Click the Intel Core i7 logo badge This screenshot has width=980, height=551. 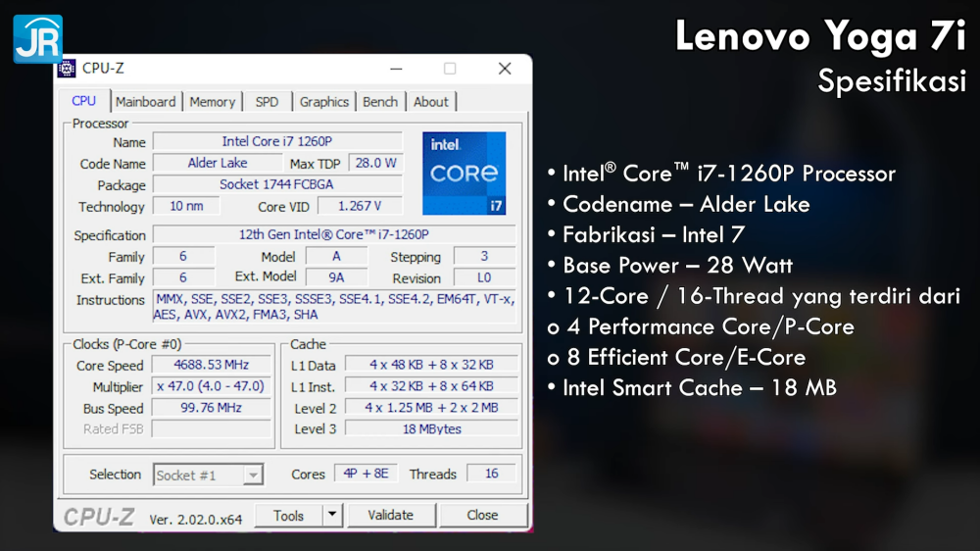click(464, 174)
